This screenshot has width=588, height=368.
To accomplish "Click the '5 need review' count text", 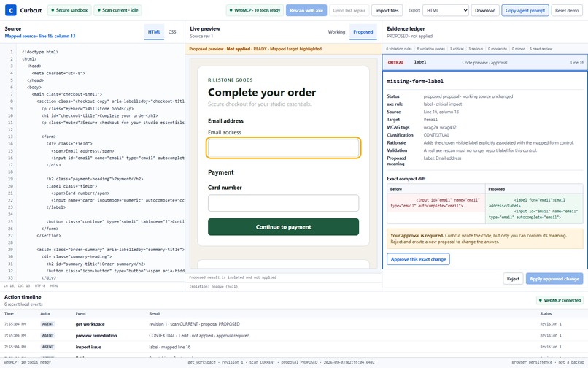I will coord(541,49).
